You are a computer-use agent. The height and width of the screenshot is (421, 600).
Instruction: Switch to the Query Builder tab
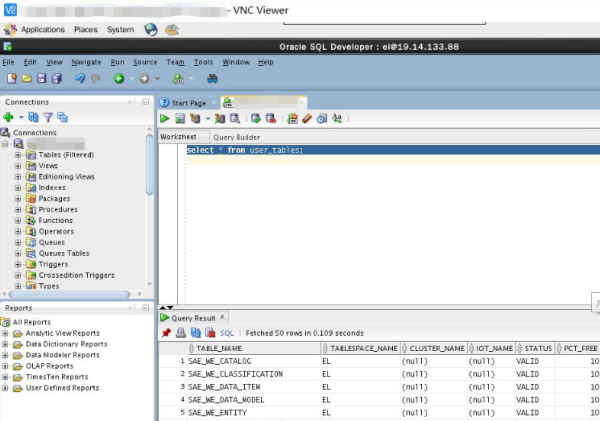pos(236,137)
